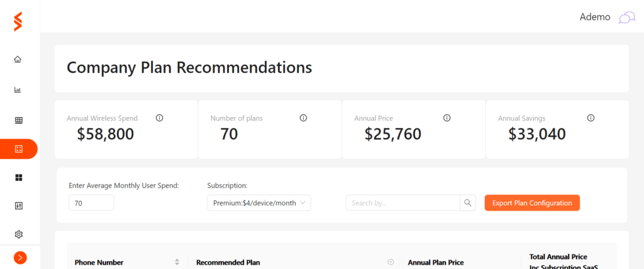Open the Subscription Premium dropdown
The height and width of the screenshot is (269, 644).
tap(258, 203)
